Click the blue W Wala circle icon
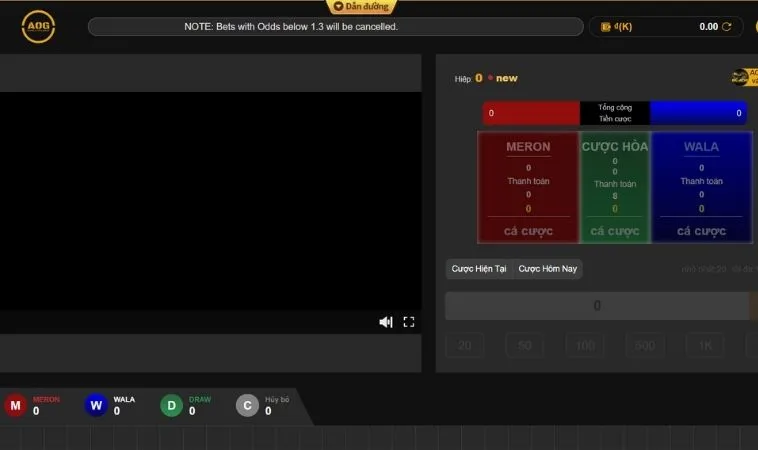Viewport: 758px width, 450px height. pyautogui.click(x=96, y=405)
